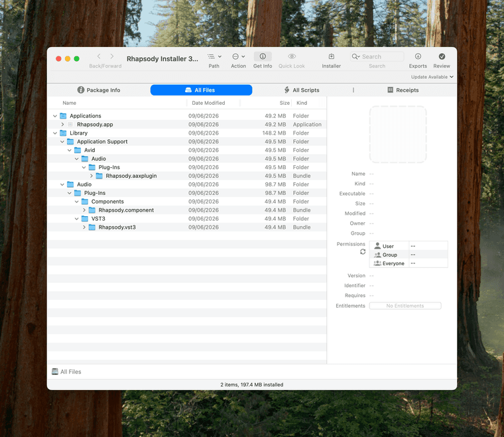This screenshot has width=504, height=437.
Task: Click the 148.2 MB size value
Action: [274, 133]
